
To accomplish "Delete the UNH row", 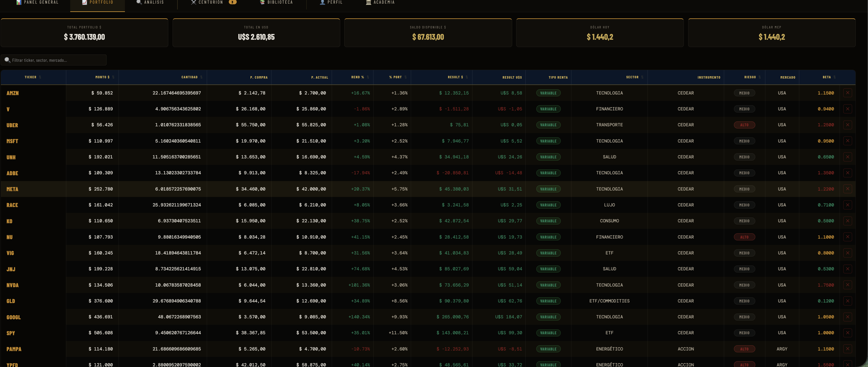I will pyautogui.click(x=848, y=157).
